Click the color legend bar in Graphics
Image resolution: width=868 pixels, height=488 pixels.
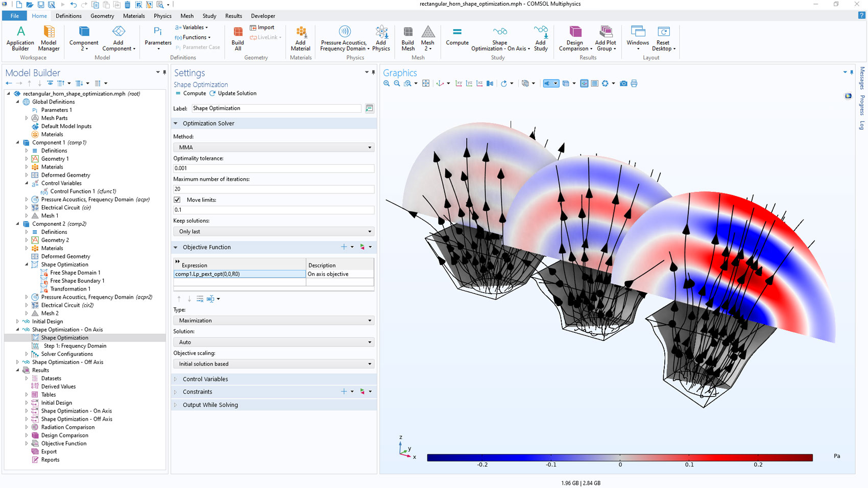click(619, 457)
